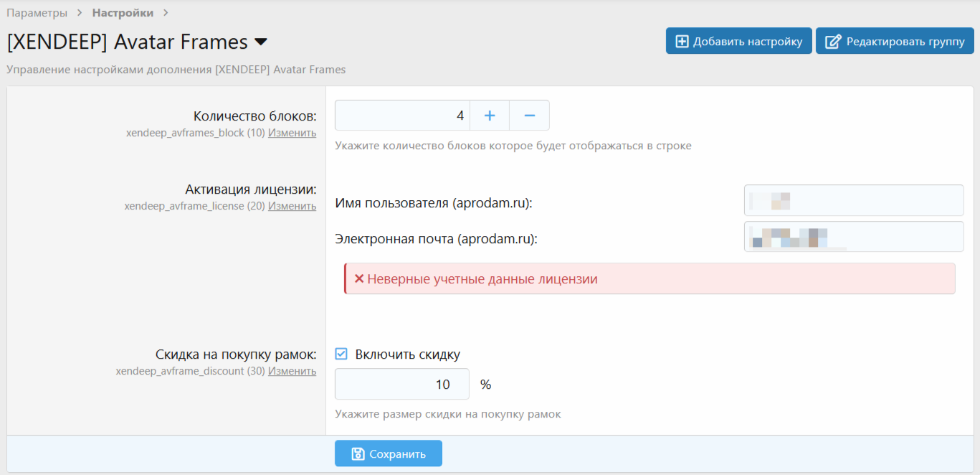
Task: Focus the Количество блоков number field
Action: pyautogui.click(x=402, y=116)
